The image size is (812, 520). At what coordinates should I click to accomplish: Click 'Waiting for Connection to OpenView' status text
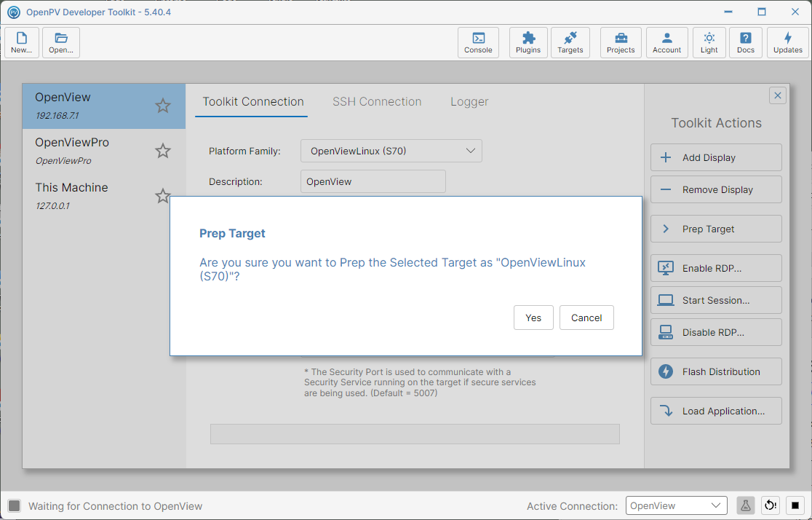pos(115,506)
